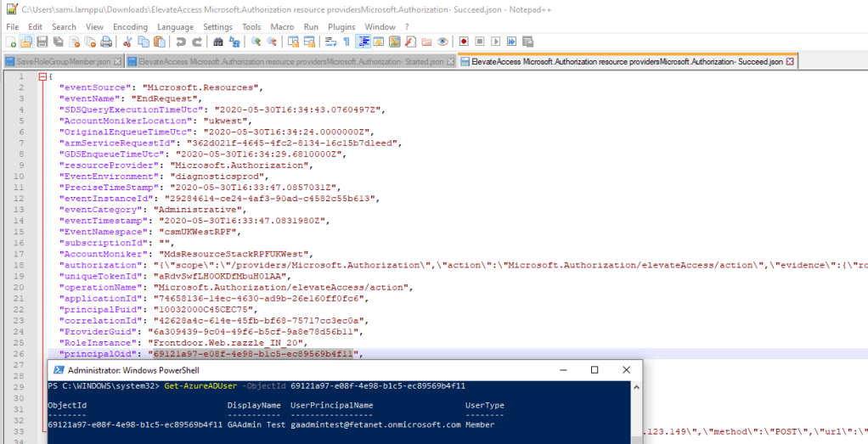Toggle Word Wrap in the toolbar
This screenshot has height=444, width=868.
click(x=330, y=42)
